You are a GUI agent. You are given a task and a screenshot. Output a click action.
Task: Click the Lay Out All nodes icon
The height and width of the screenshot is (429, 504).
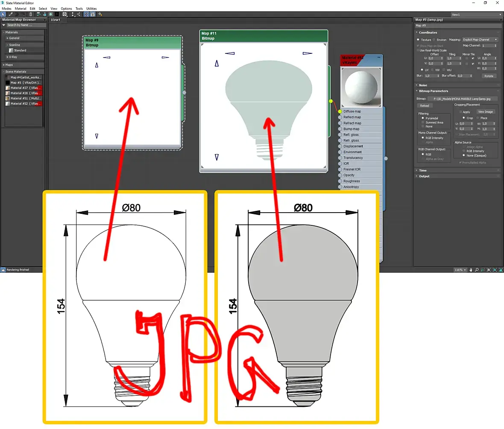click(73, 14)
